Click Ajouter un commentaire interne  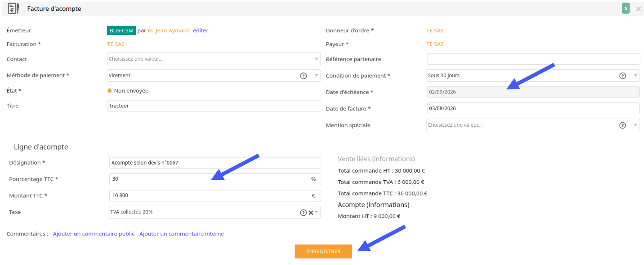click(181, 234)
